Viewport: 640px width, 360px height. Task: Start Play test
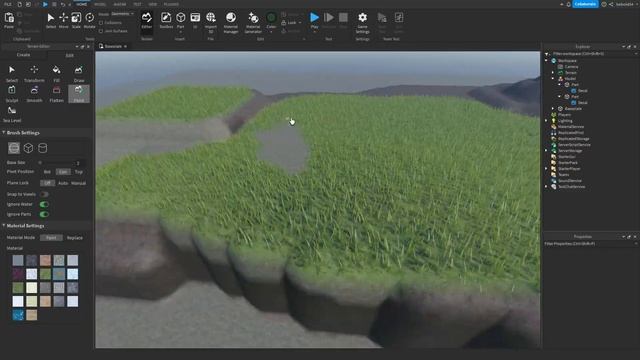[314, 20]
